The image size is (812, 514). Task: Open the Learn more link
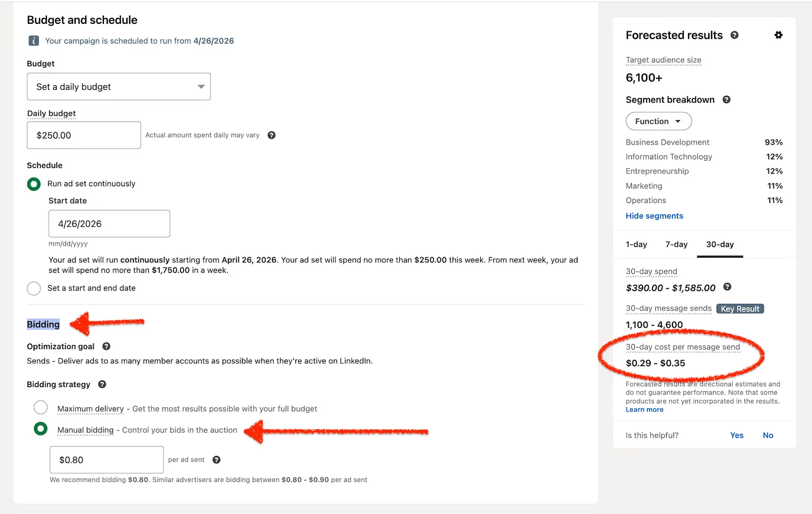pyautogui.click(x=644, y=409)
